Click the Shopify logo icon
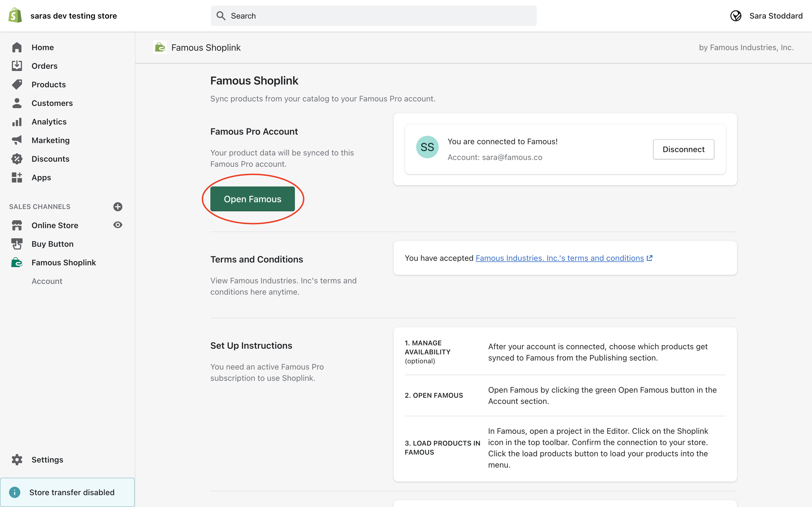 coord(15,15)
